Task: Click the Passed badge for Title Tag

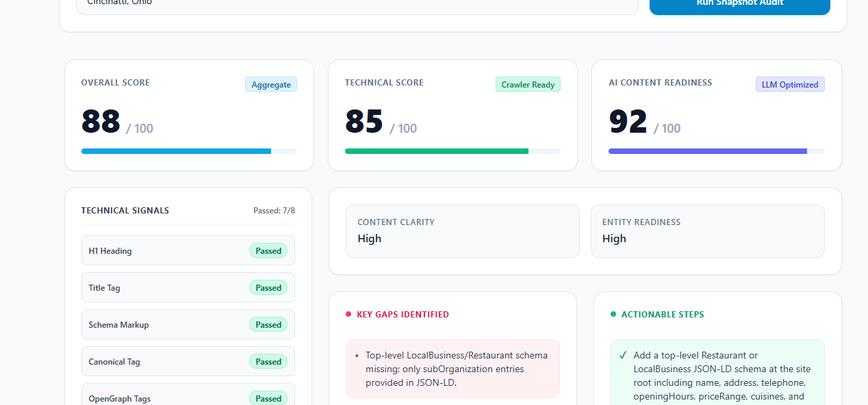Action: pos(268,288)
